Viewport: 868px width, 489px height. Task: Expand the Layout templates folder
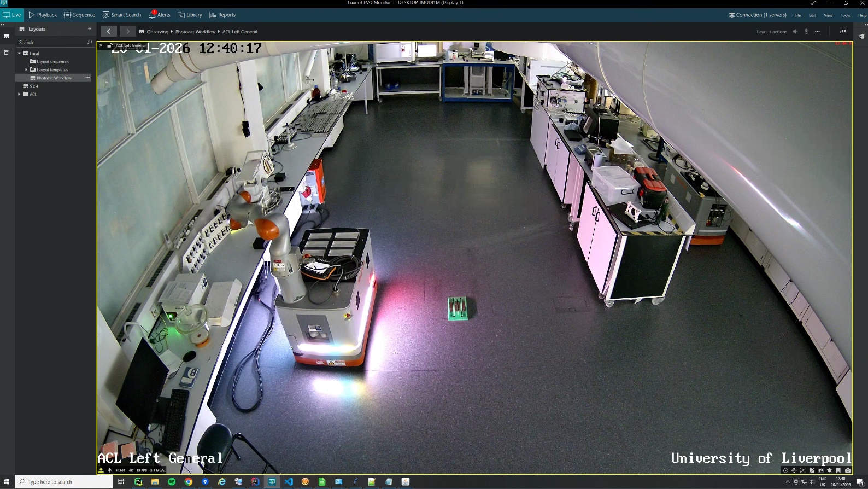[x=26, y=69]
